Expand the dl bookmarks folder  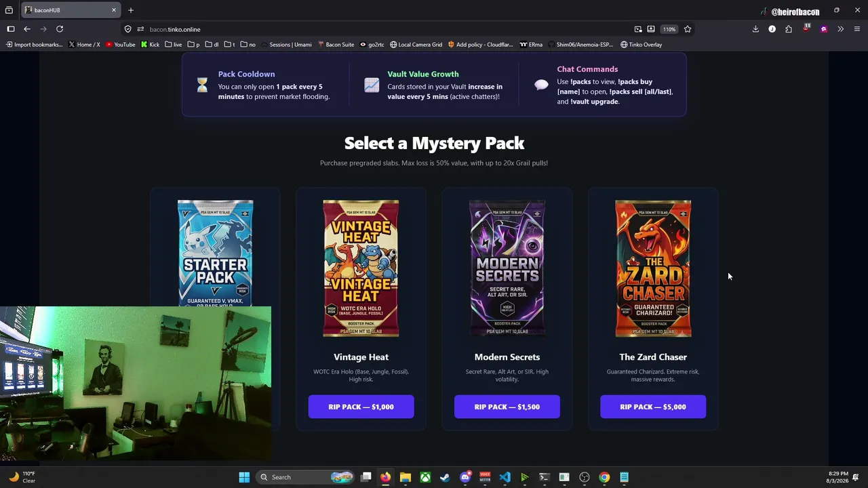(212, 45)
